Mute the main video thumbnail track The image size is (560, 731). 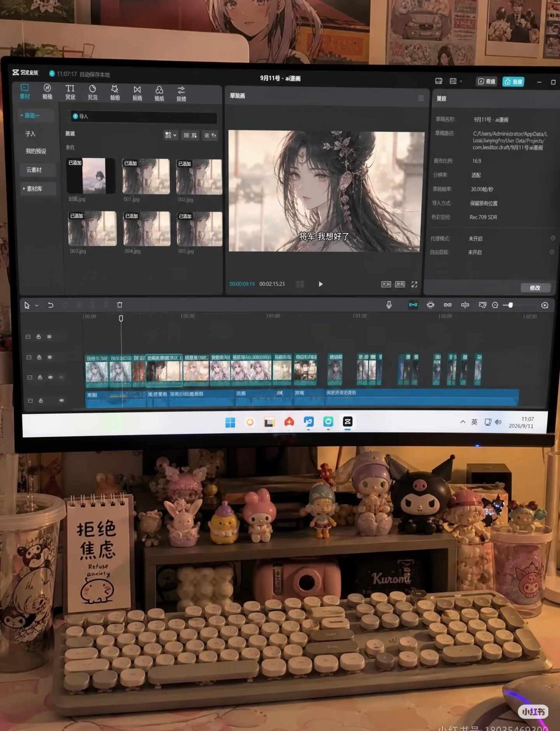click(x=50, y=377)
